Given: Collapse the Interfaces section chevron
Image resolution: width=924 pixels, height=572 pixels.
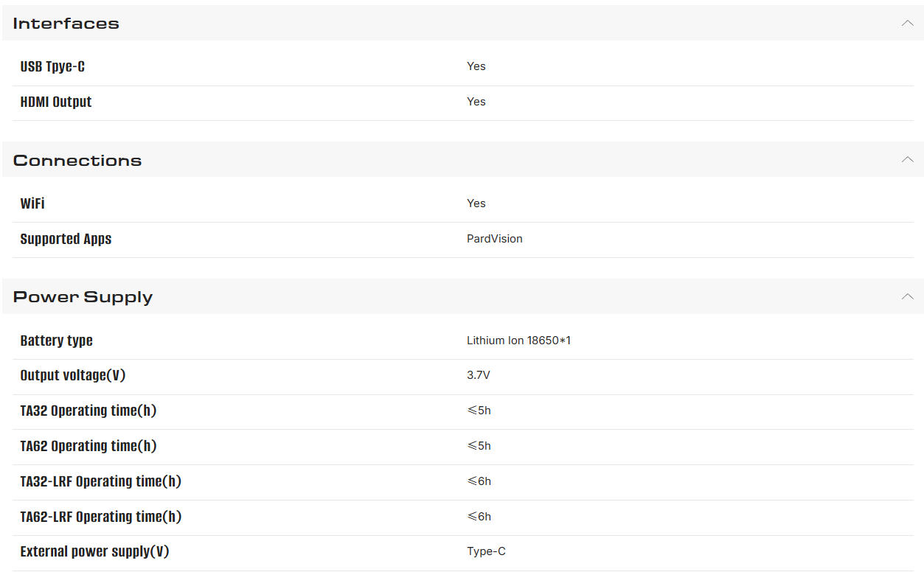Looking at the screenshot, I should pos(907,23).
